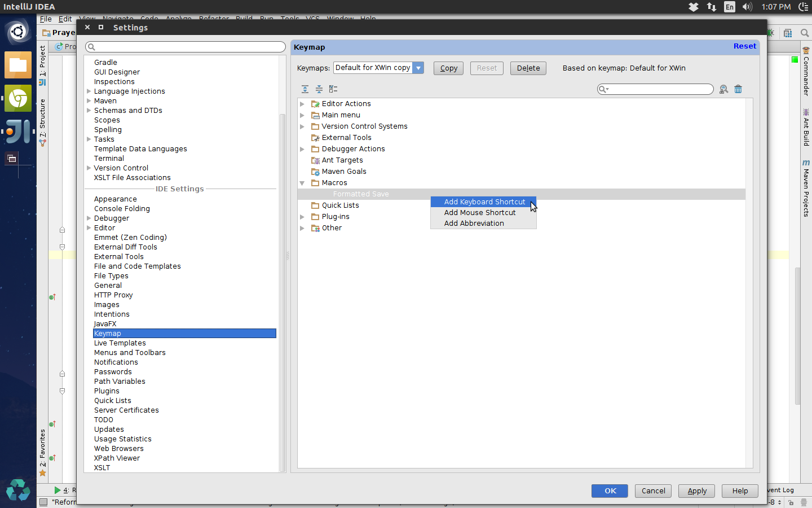Open Appearance settings page
Screen dimensions: 812x508
coord(116,199)
